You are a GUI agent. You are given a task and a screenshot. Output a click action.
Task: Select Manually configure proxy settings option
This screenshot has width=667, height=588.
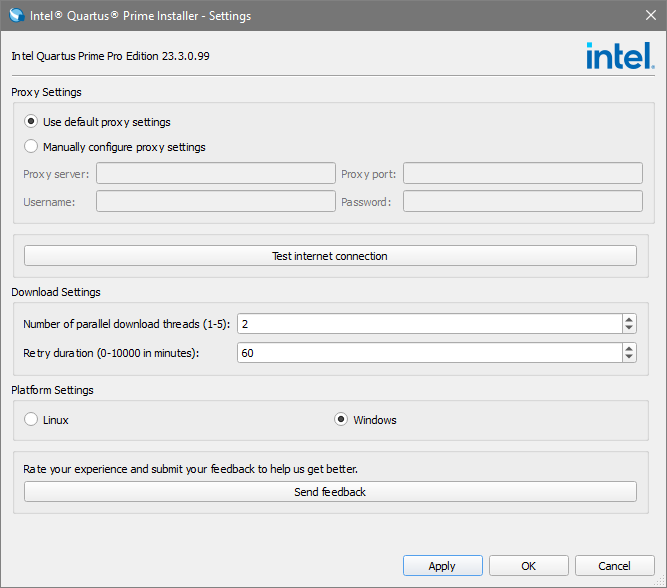[31, 147]
